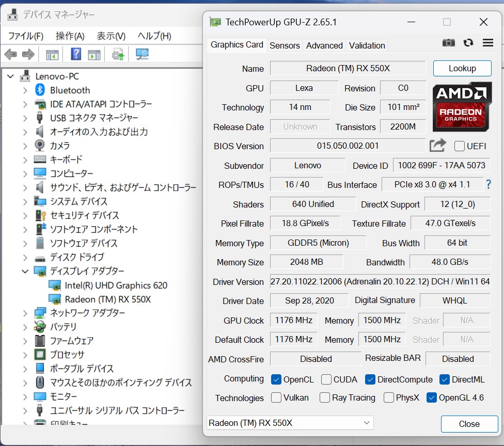Image resolution: width=504 pixels, height=446 pixels.
Task: Click the Radeon RX 550X adapter icon in tree
Action: point(55,299)
